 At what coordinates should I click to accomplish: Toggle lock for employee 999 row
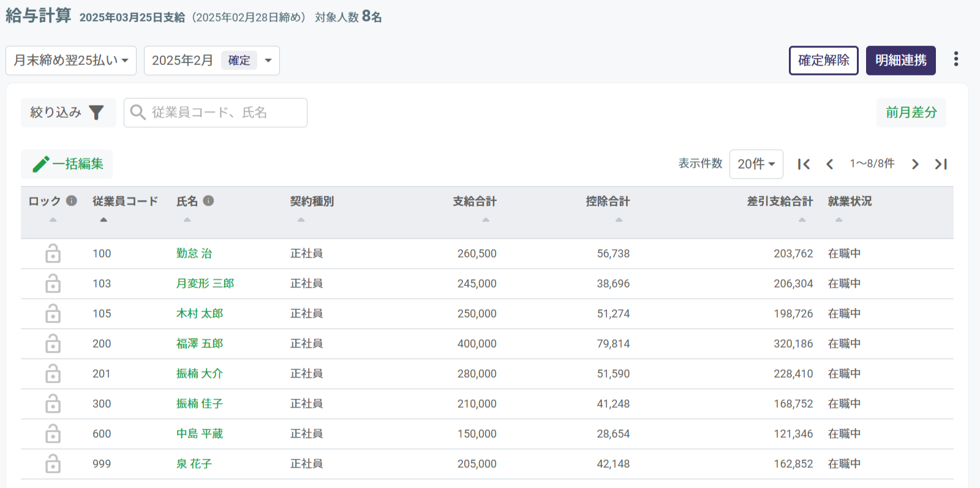point(53,464)
